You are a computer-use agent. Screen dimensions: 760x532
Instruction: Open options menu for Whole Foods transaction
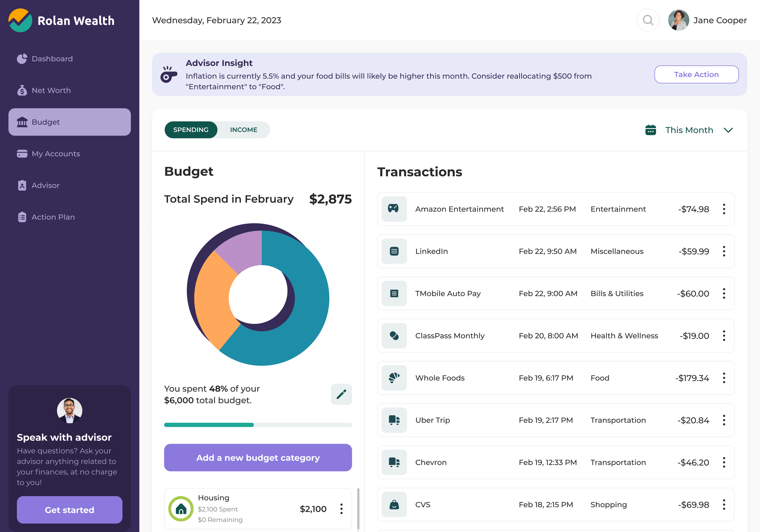[x=724, y=378]
